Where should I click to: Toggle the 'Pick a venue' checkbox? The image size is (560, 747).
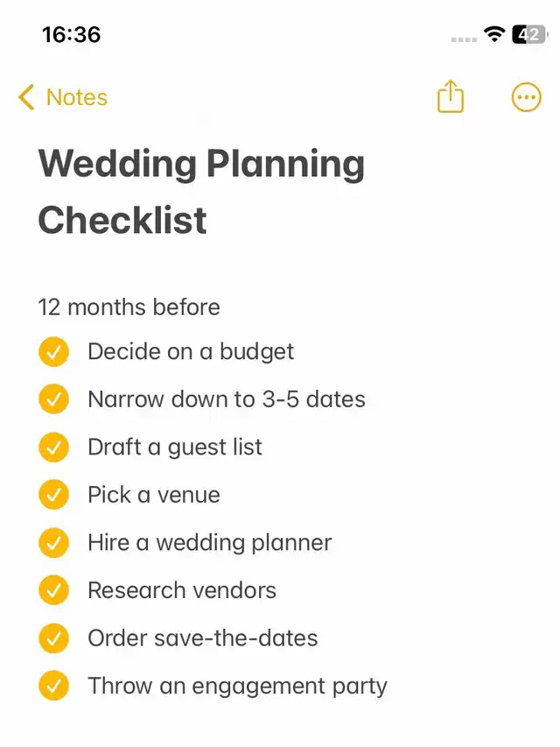click(x=53, y=495)
